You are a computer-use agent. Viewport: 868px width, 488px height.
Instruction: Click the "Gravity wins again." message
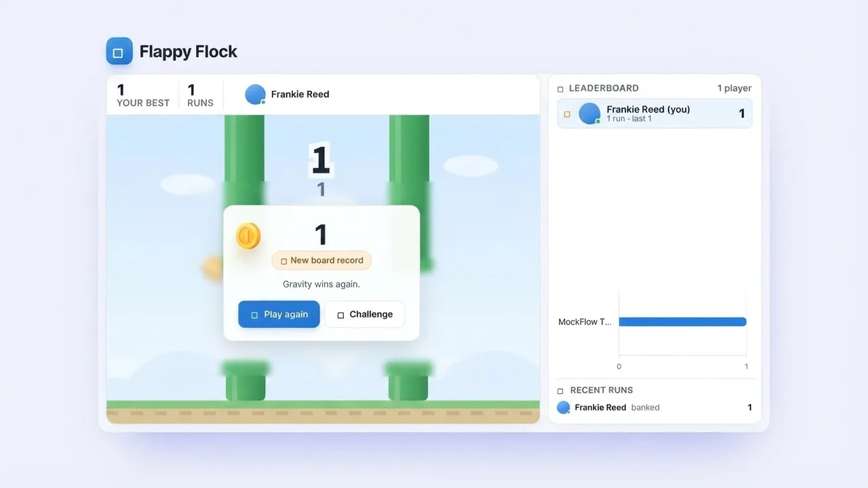pyautogui.click(x=321, y=284)
